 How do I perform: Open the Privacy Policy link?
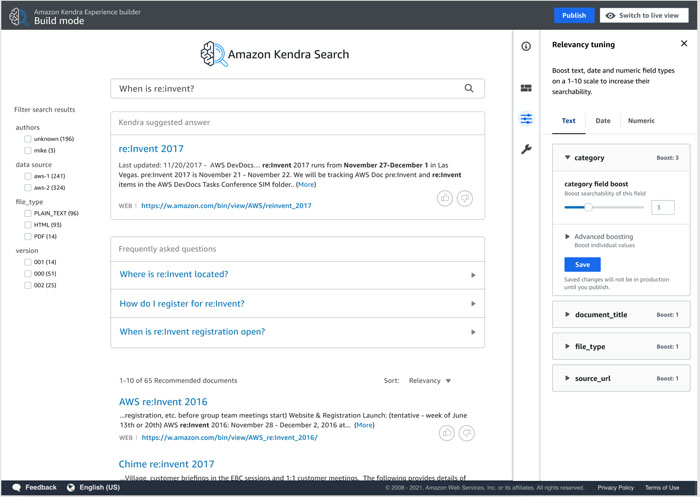(x=615, y=488)
